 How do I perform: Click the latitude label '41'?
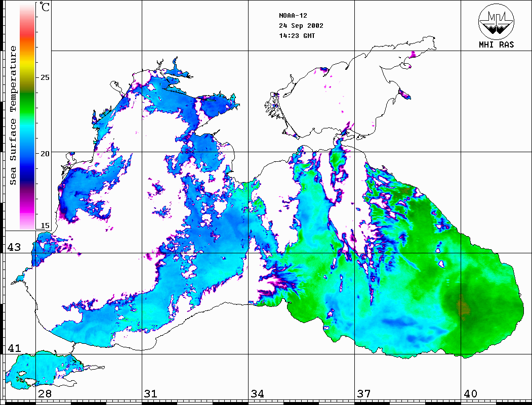click(14, 348)
